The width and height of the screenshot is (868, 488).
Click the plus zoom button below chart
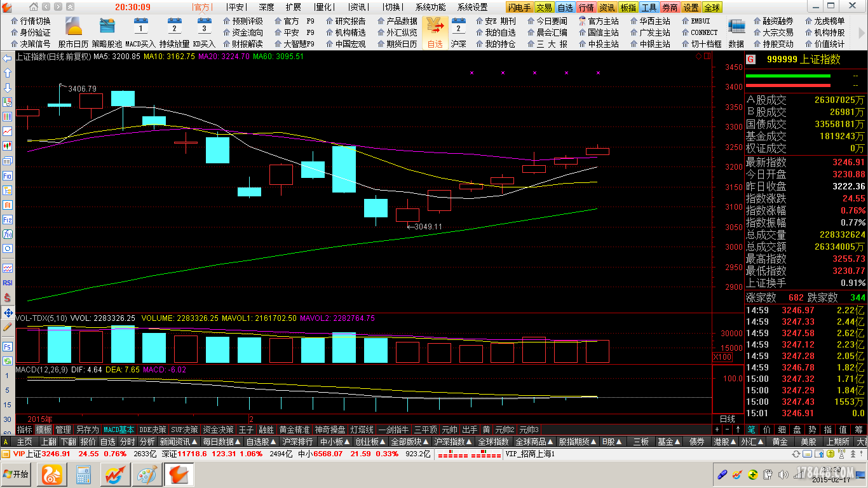[x=718, y=430]
